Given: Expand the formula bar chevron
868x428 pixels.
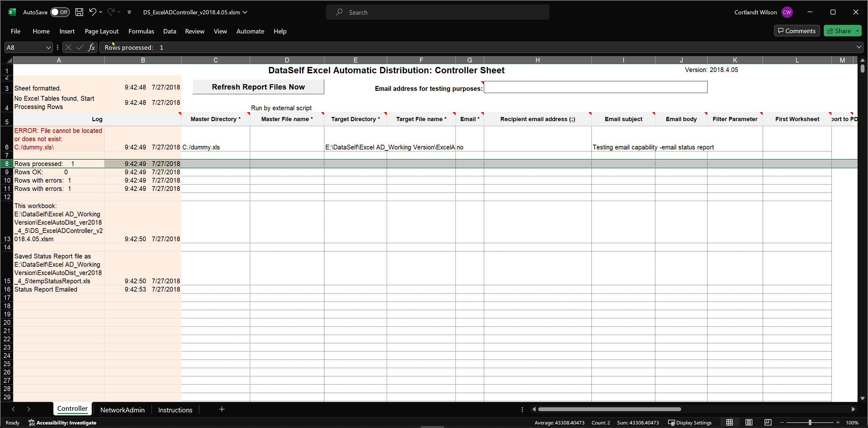Looking at the screenshot, I should point(858,47).
